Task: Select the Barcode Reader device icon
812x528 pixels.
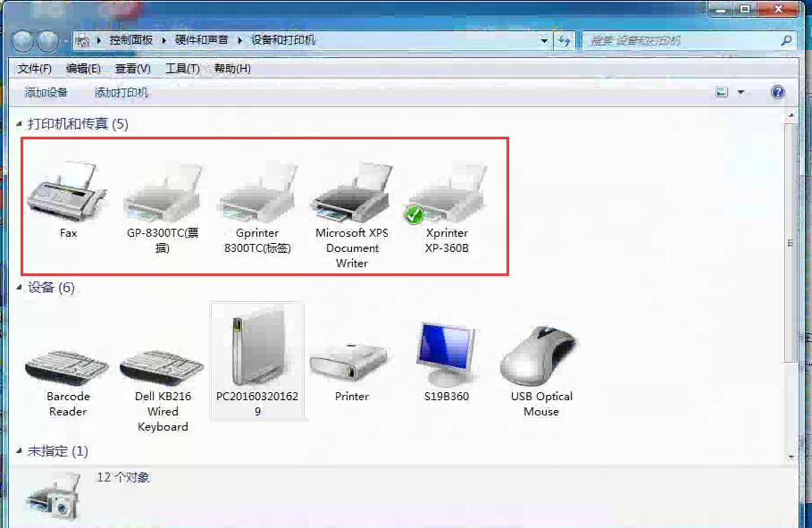Action: (68, 367)
